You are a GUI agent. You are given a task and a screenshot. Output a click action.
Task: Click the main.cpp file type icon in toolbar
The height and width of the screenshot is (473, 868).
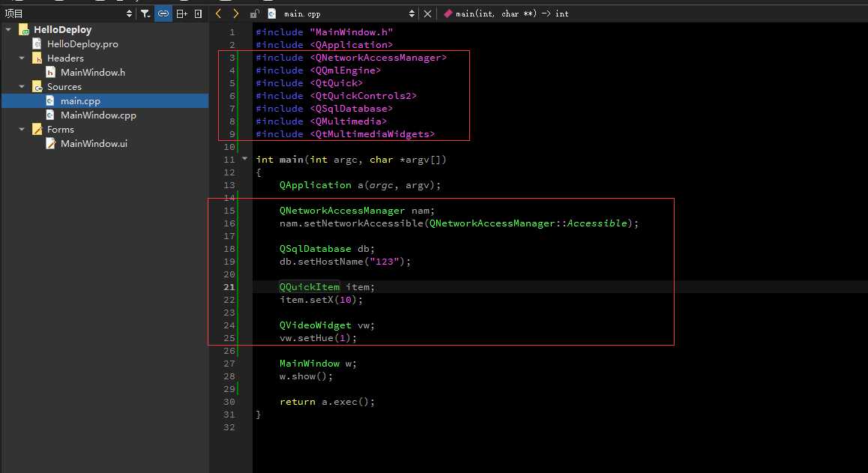pos(272,13)
